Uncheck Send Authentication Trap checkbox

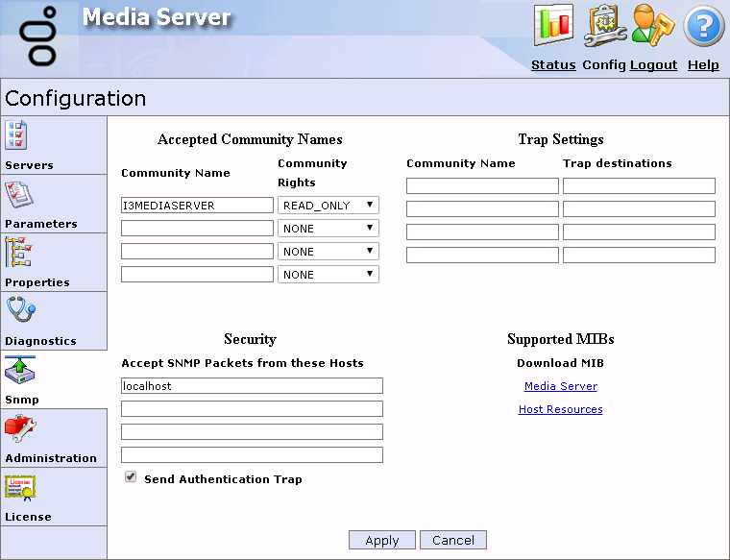click(x=131, y=477)
